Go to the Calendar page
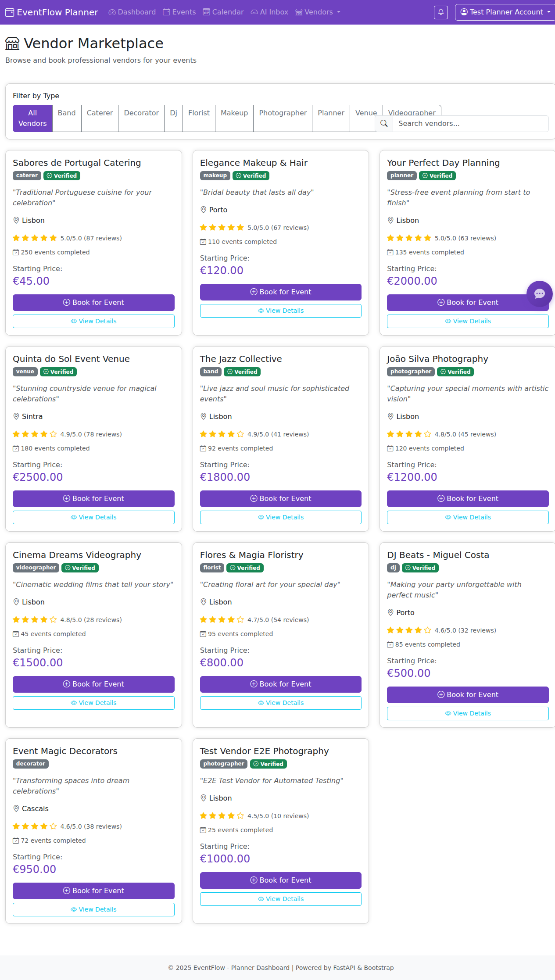 (x=223, y=12)
